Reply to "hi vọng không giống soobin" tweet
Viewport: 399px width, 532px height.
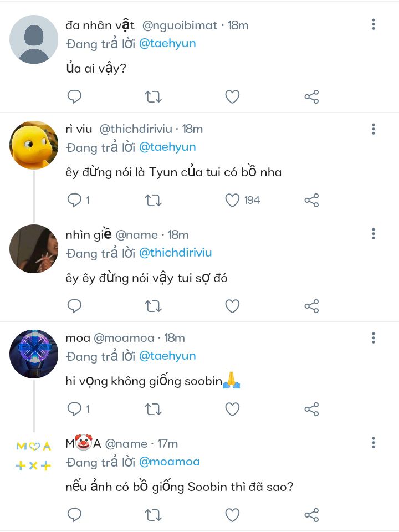click(x=74, y=409)
